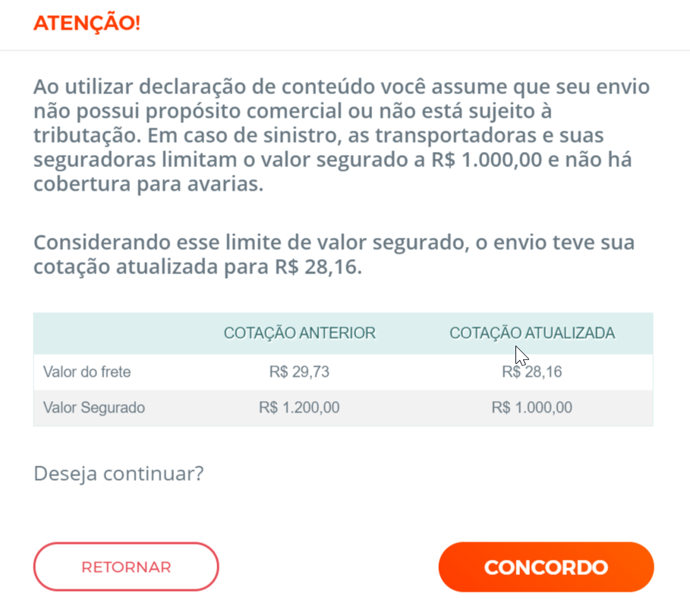Select the COTAÇÃO ATUALIZADA column header

[532, 333]
